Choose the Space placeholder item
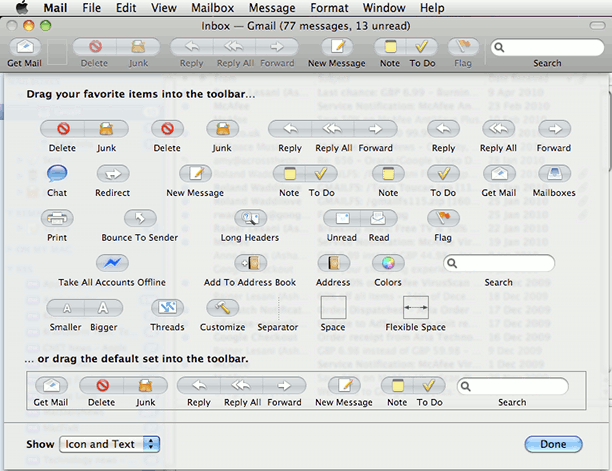Screen dimensions: 612x471 tap(333, 308)
